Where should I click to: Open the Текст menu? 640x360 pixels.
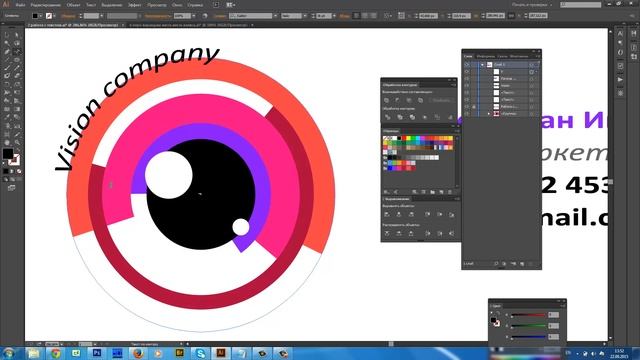click(91, 5)
